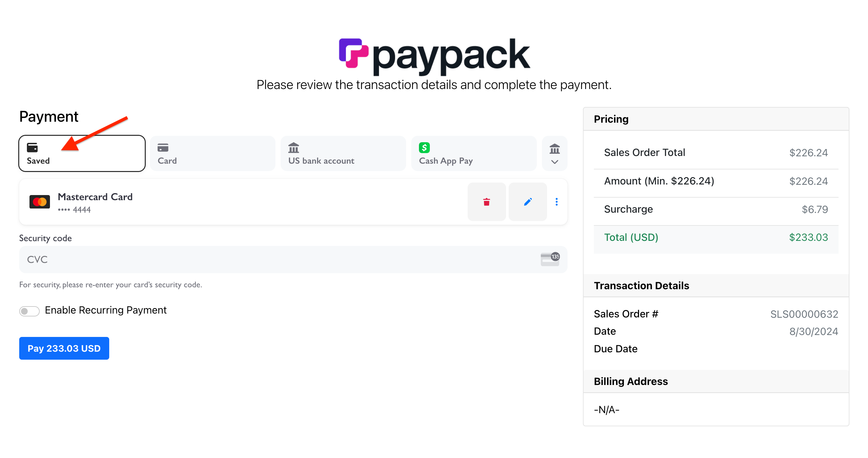
Task: Click inside the CVC security code field
Action: (236, 259)
